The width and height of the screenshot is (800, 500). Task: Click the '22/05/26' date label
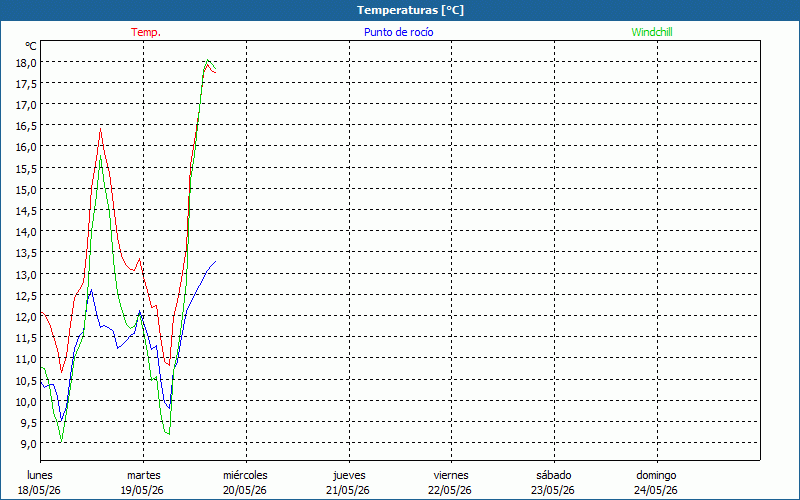[450, 490]
